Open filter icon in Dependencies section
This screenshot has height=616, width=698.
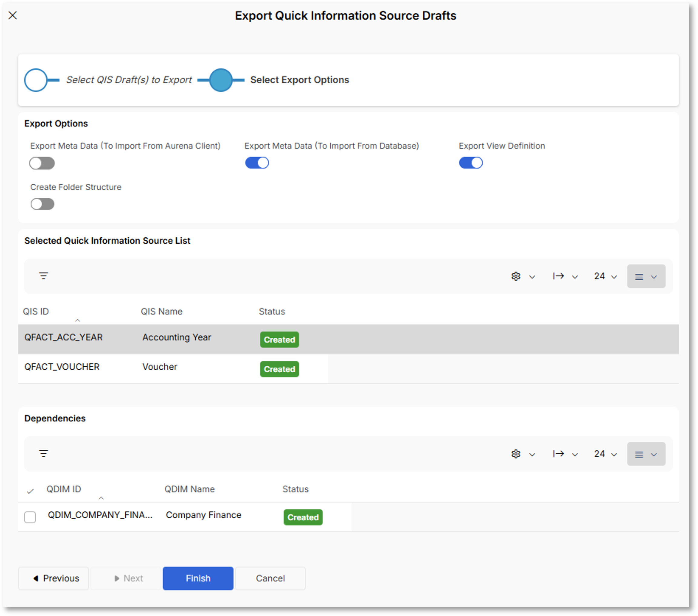pos(43,453)
